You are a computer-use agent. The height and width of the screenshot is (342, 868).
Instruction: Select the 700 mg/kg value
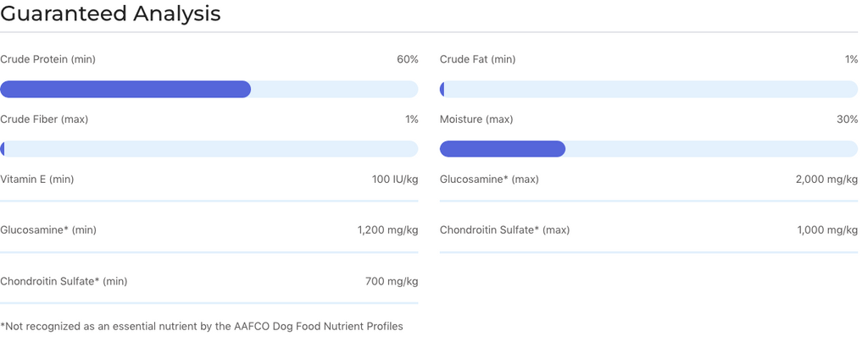pos(392,281)
